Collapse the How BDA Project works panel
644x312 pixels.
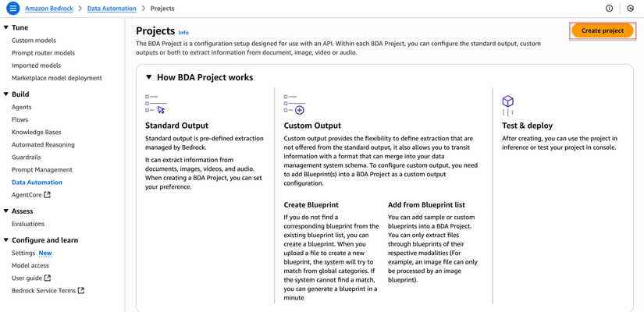148,77
